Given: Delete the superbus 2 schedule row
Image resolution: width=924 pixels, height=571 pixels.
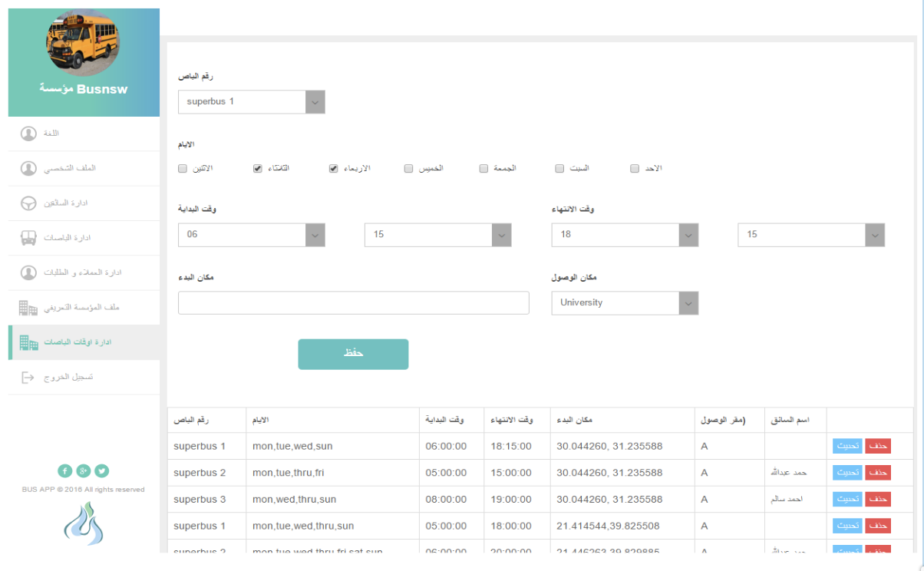Looking at the screenshot, I should pyautogui.click(x=878, y=473).
